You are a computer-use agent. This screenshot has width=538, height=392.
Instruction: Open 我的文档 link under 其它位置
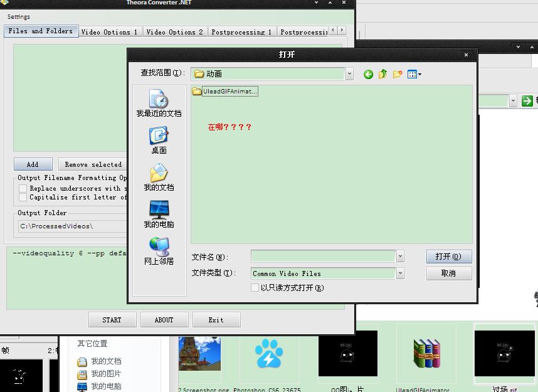[x=99, y=361]
